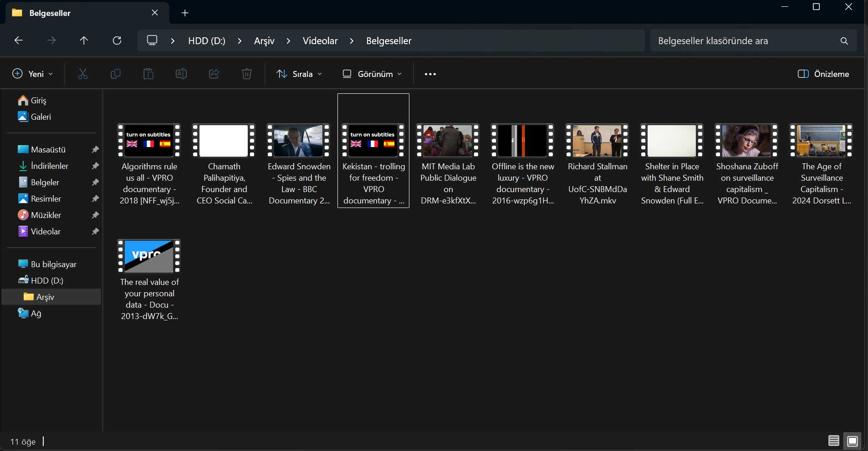Image resolution: width=868 pixels, height=451 pixels.
Task: Click the Delete trash can icon
Action: (x=247, y=74)
